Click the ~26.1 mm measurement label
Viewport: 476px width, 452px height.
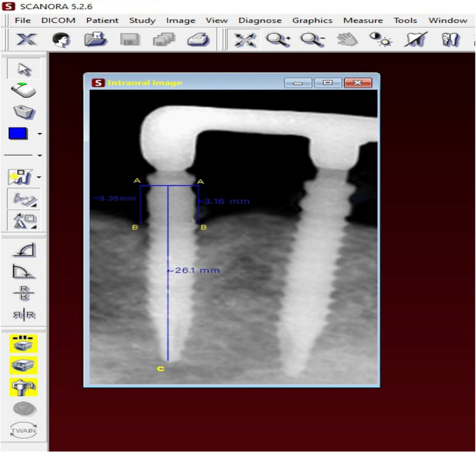[193, 270]
